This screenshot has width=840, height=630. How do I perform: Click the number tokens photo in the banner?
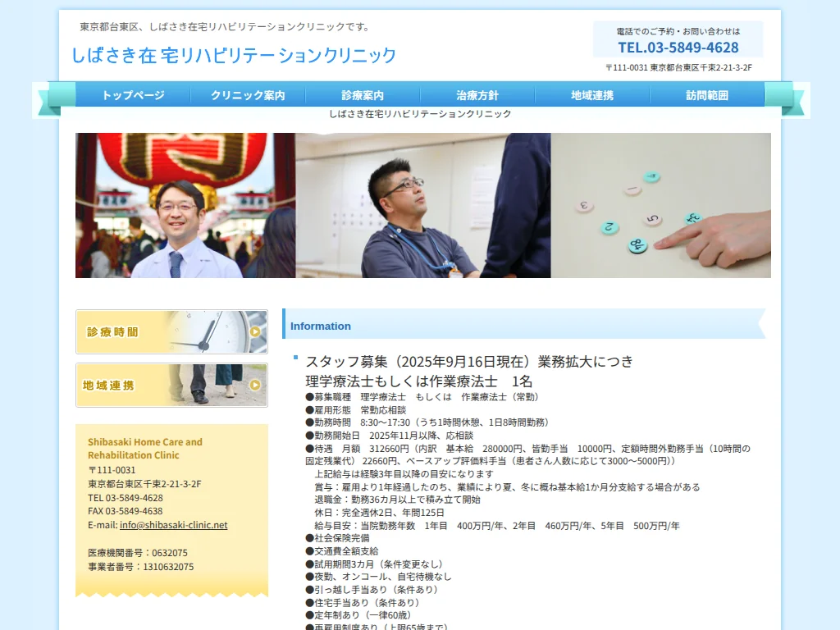pos(661,205)
